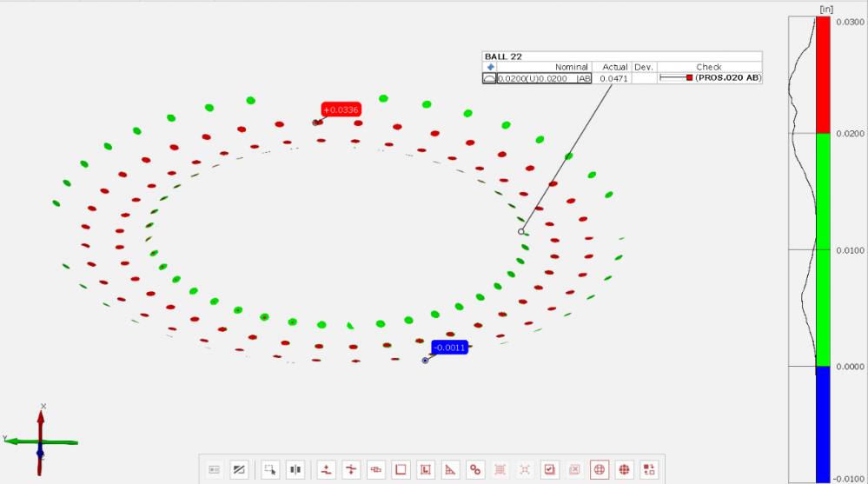The width and height of the screenshot is (868, 484).
Task: Click the point marker under -0.0011 label
Action: click(x=425, y=361)
